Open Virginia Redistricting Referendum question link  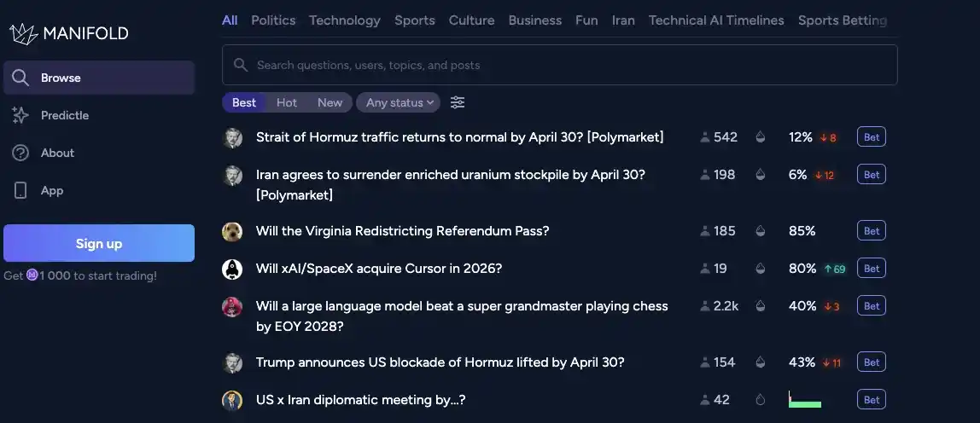tap(403, 230)
